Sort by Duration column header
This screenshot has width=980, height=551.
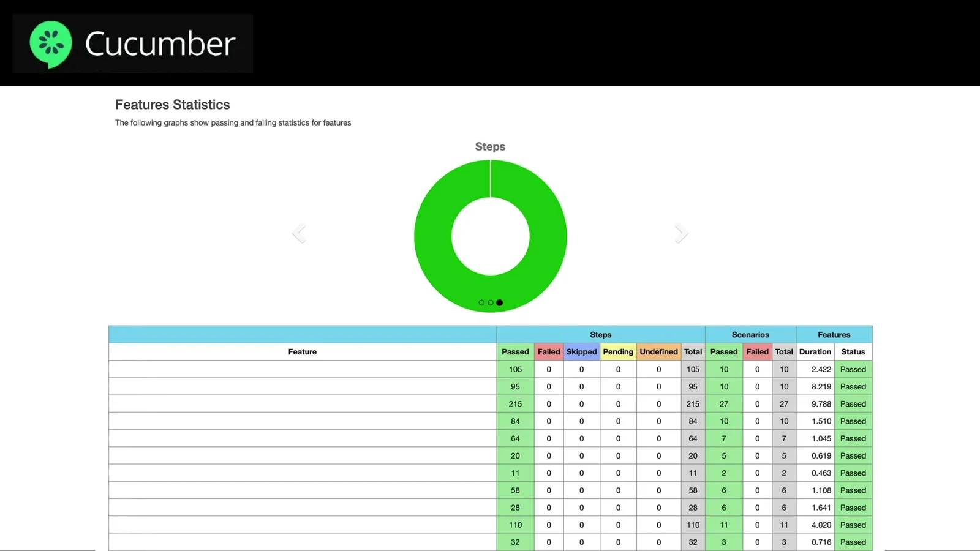[x=815, y=352]
